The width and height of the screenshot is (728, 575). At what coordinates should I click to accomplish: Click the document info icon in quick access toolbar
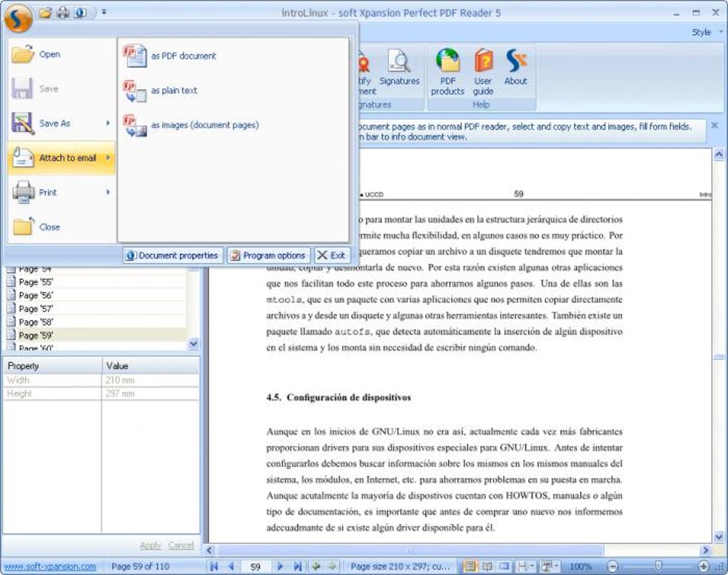[81, 13]
